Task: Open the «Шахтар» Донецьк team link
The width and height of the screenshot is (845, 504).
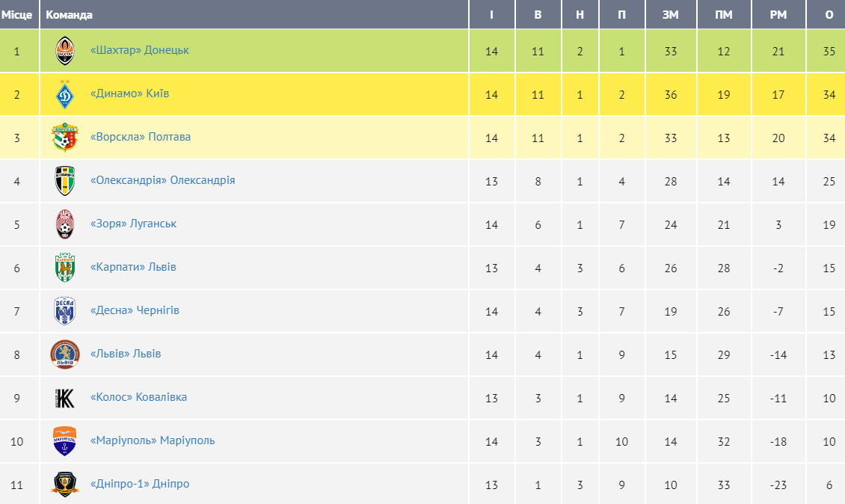Action: click(x=139, y=50)
